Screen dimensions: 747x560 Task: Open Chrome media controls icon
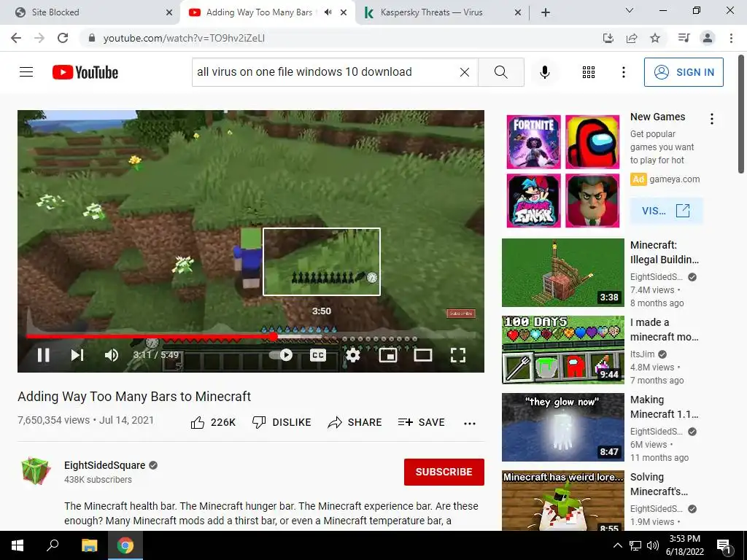[684, 38]
